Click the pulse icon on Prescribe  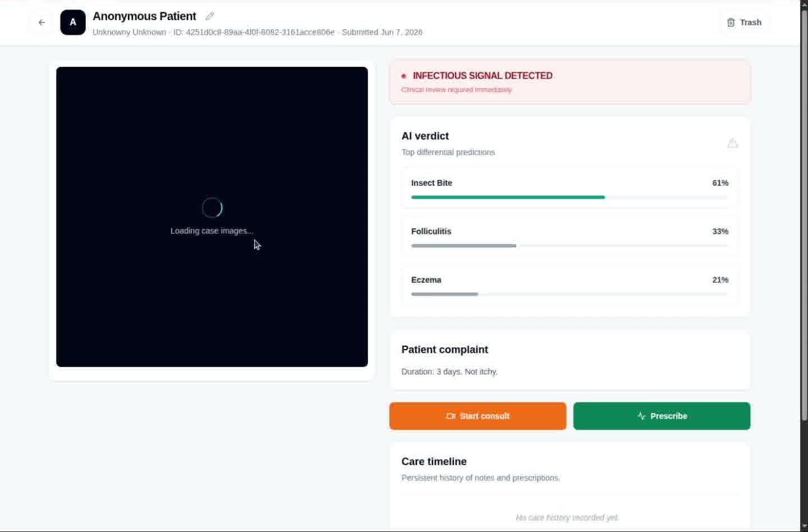point(641,416)
